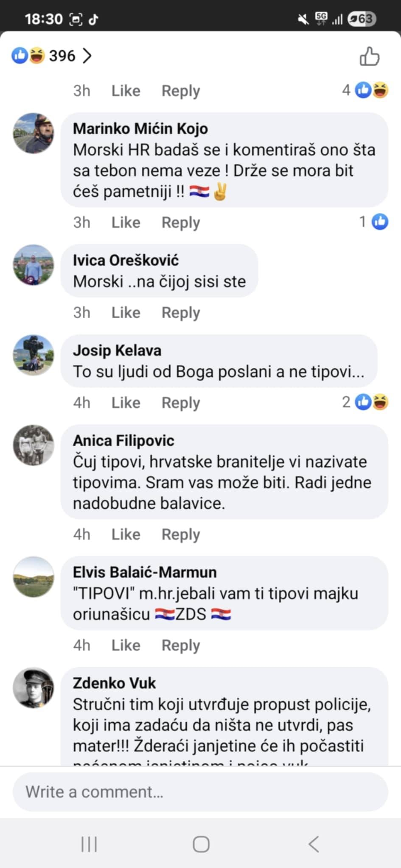Like Josip Kelava's comment
The image size is (401, 868).
[x=126, y=403]
